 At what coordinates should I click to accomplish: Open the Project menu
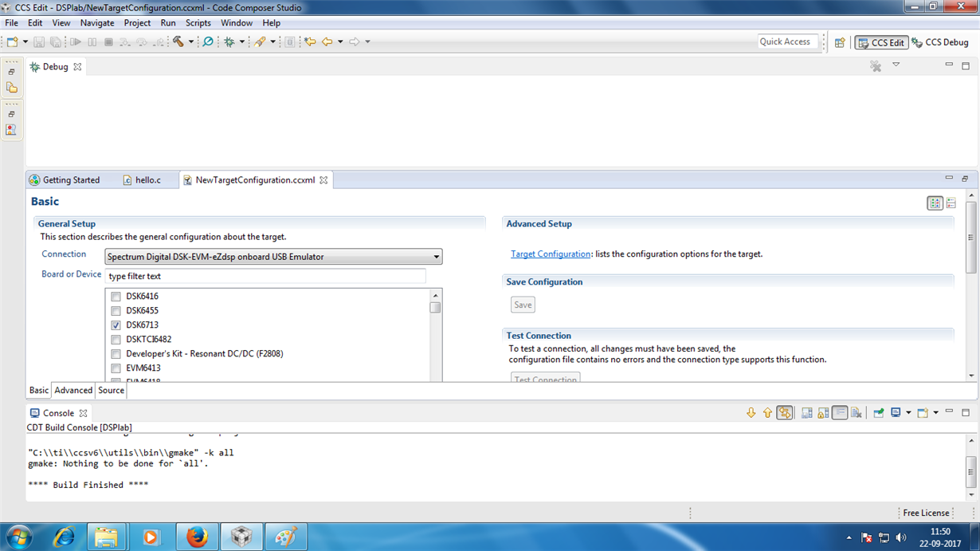[137, 23]
